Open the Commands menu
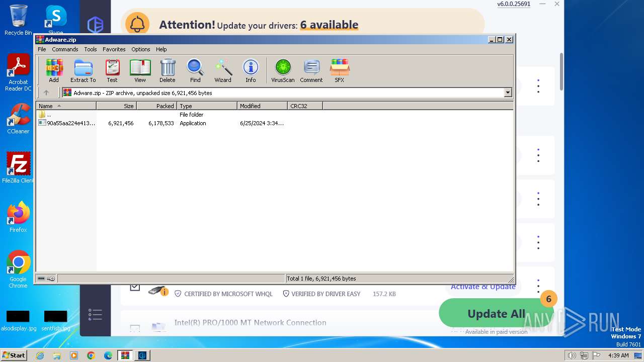Viewport: 644px width, 362px height. click(x=65, y=49)
